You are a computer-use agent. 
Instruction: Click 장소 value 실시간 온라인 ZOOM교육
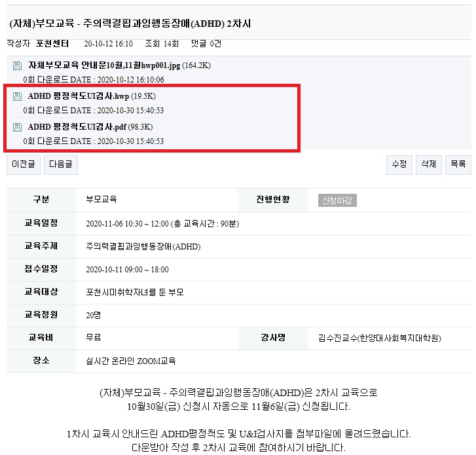(x=131, y=361)
